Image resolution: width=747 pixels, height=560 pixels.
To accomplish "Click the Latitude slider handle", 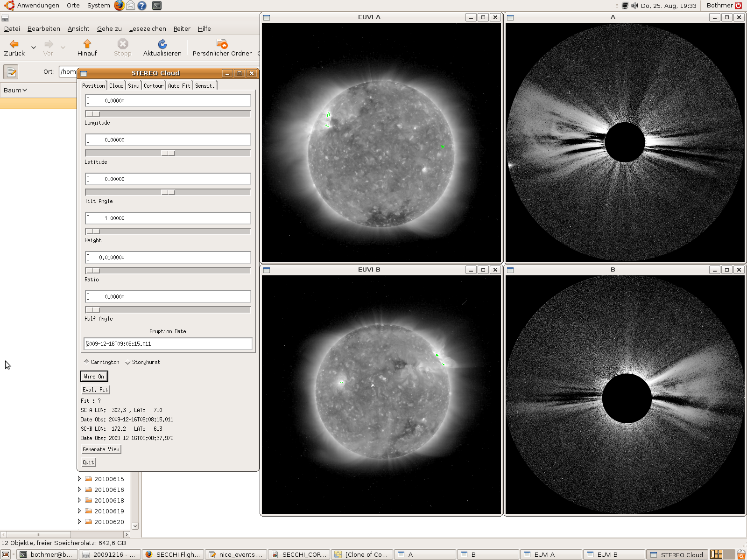I will point(168,153).
